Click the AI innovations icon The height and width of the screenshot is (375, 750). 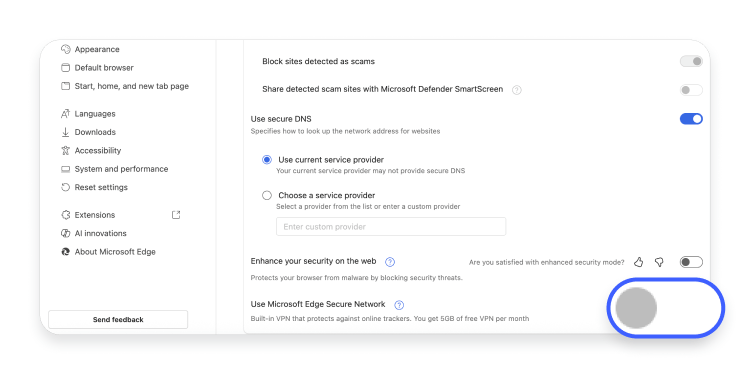(66, 233)
